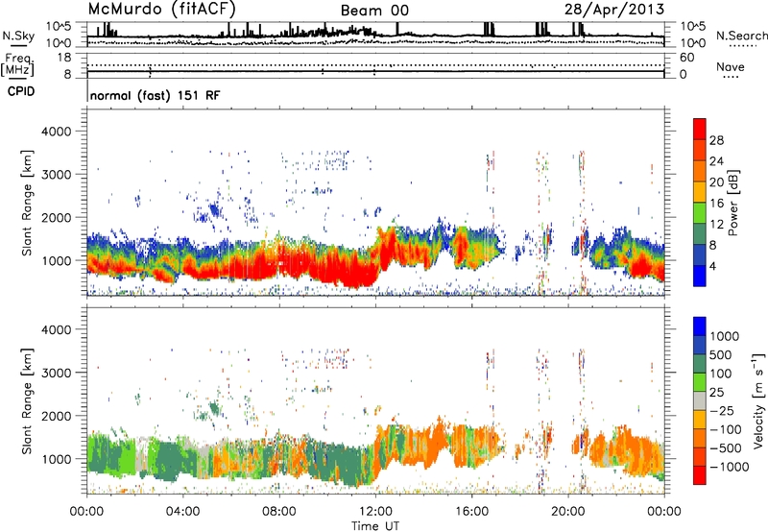Click the noise spike near 12:50 UT in the sky panel
Screen dimensions: 768x532
pos(397,29)
